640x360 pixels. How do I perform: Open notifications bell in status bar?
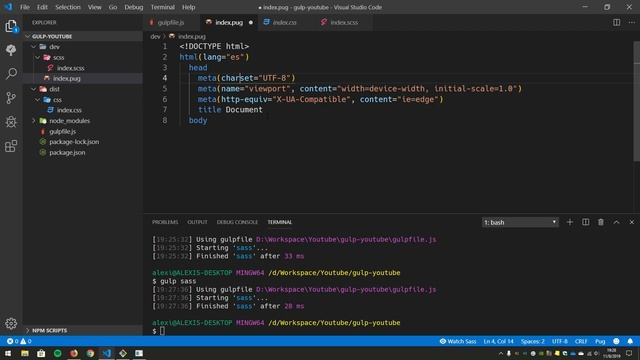(x=630, y=341)
